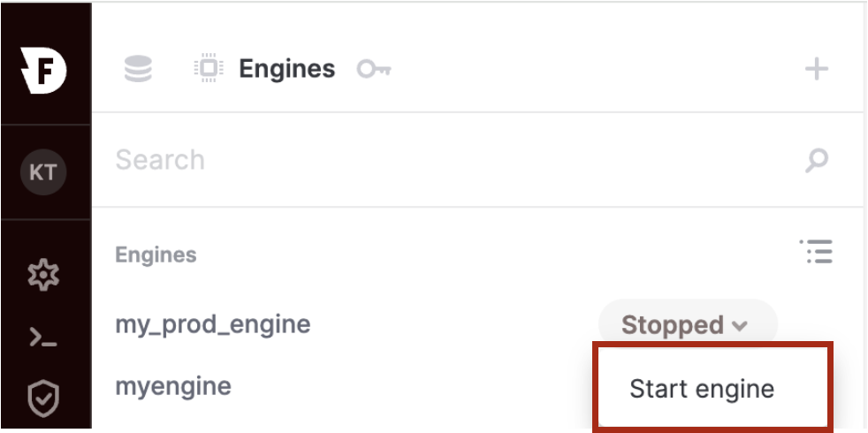Switch to the databases stack icon
Image resolution: width=868 pixels, height=433 pixels.
point(138,69)
